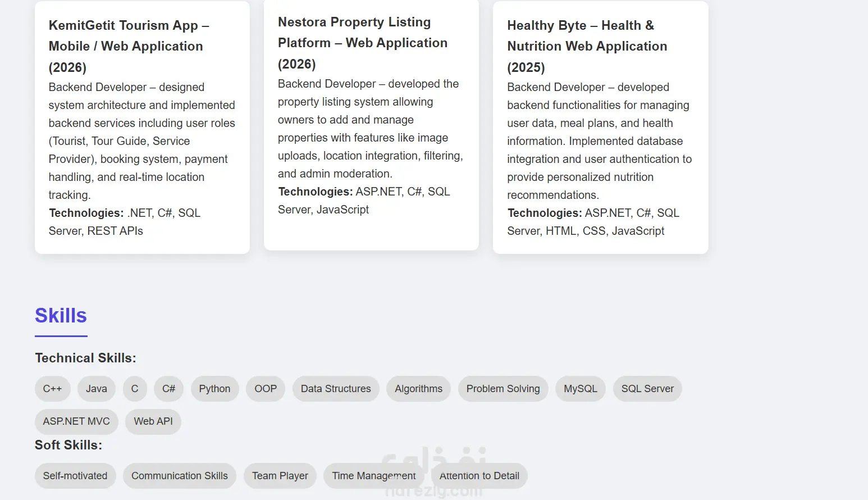Click the Algorithms skill chip

tap(418, 389)
